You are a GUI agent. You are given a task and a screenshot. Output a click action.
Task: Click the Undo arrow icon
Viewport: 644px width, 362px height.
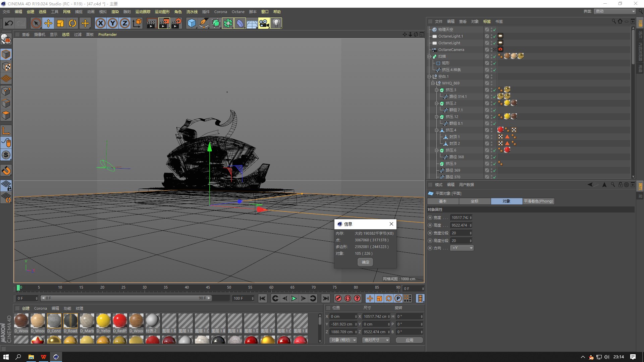pyautogui.click(x=9, y=23)
